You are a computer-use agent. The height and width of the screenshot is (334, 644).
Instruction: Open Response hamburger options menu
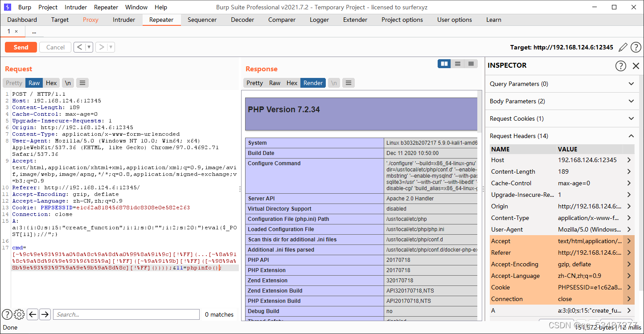[x=349, y=83]
